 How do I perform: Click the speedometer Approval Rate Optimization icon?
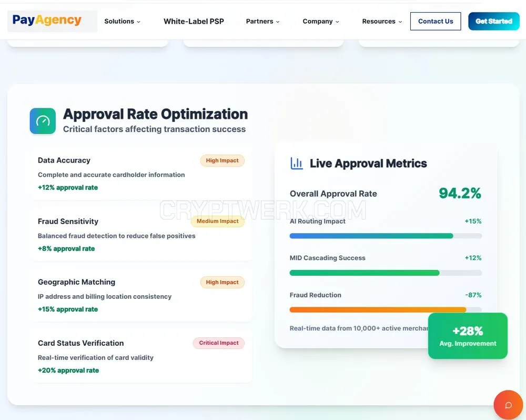click(x=43, y=121)
